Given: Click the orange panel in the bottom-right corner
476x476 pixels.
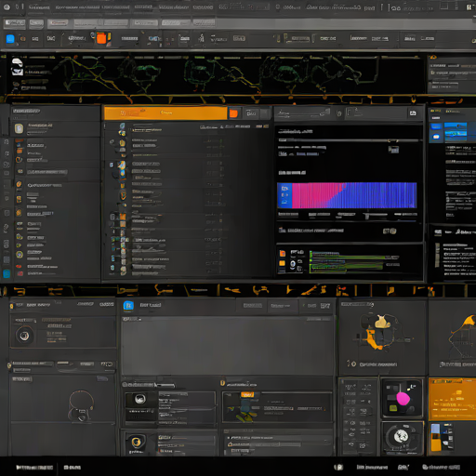Looking at the screenshot, I should [x=453, y=399].
